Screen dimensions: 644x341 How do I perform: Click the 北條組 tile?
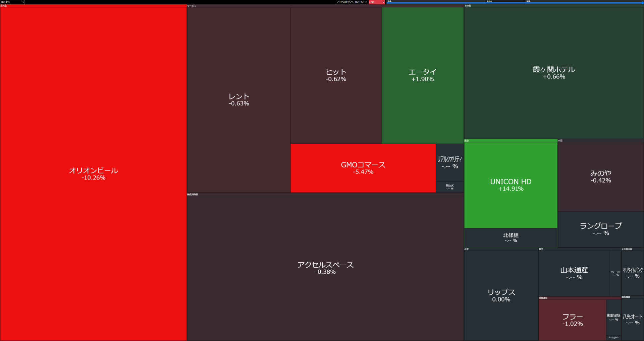[x=511, y=237]
